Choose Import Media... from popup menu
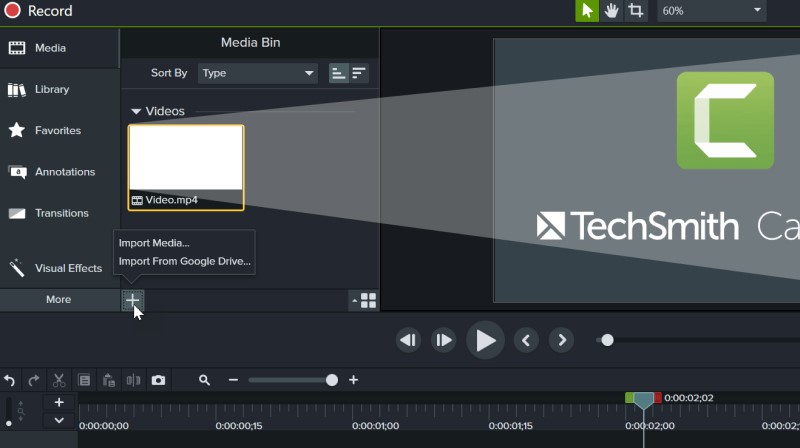The width and height of the screenshot is (800, 448). (154, 243)
